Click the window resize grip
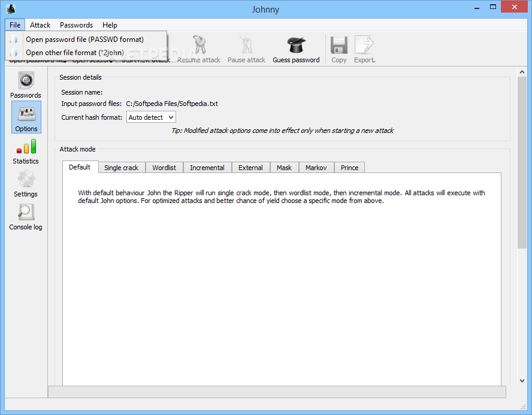 [523, 406]
